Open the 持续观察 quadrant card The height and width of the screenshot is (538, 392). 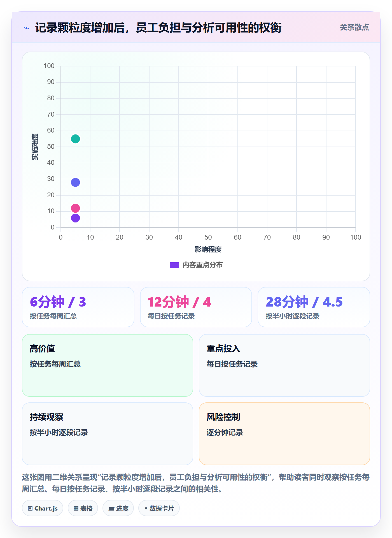[108, 434]
